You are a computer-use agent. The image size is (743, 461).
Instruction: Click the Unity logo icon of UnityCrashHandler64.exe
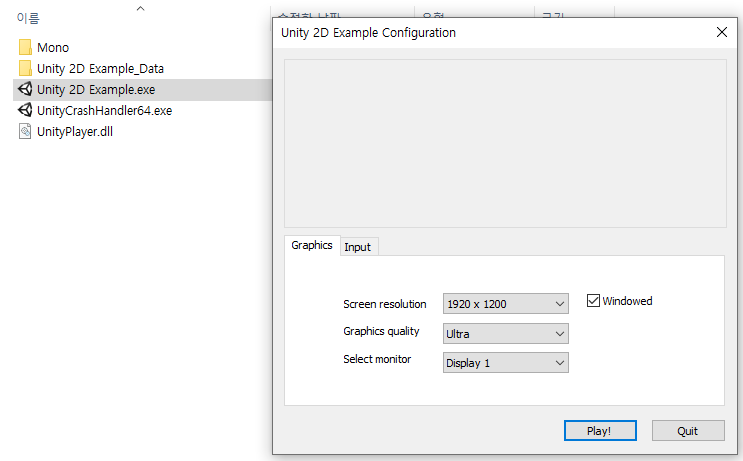pyautogui.click(x=25, y=110)
